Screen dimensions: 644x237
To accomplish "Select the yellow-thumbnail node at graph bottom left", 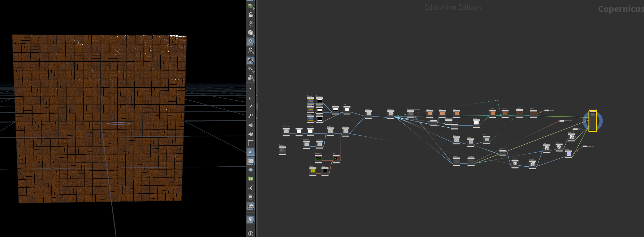I will coord(313,171).
